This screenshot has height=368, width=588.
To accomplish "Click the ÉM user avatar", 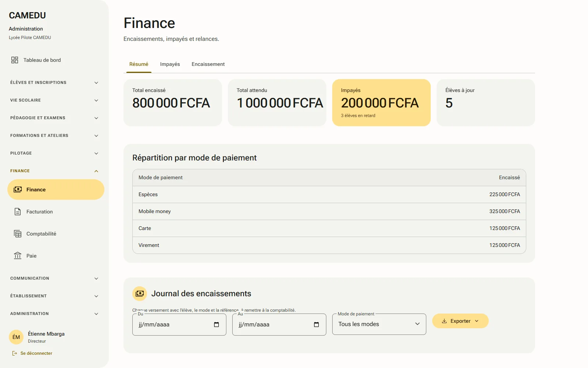I will [16, 337].
